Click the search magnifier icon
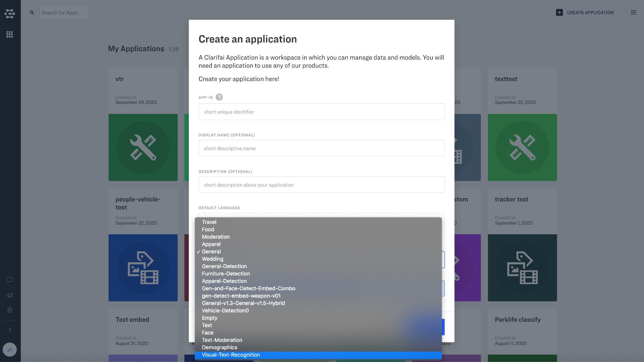 (x=32, y=13)
